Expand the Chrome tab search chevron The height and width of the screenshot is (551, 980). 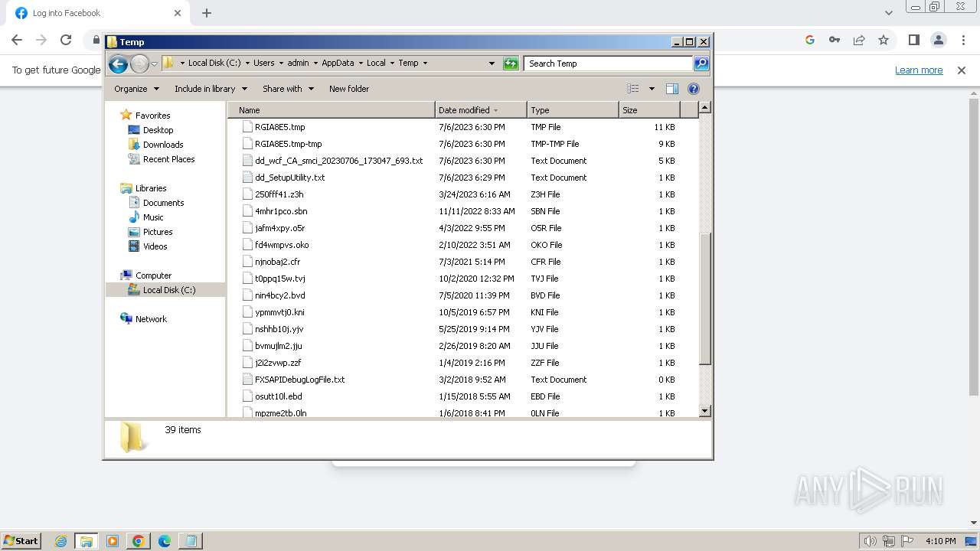(888, 13)
